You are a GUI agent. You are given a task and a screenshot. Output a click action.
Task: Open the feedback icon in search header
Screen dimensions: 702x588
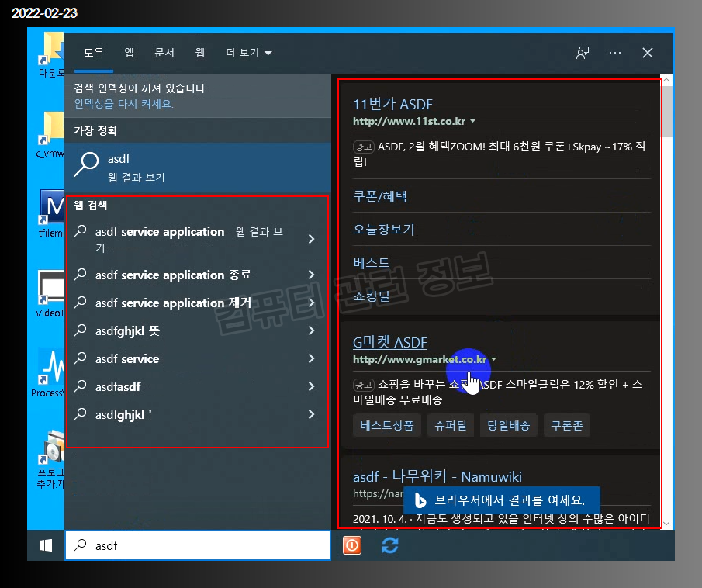point(583,53)
